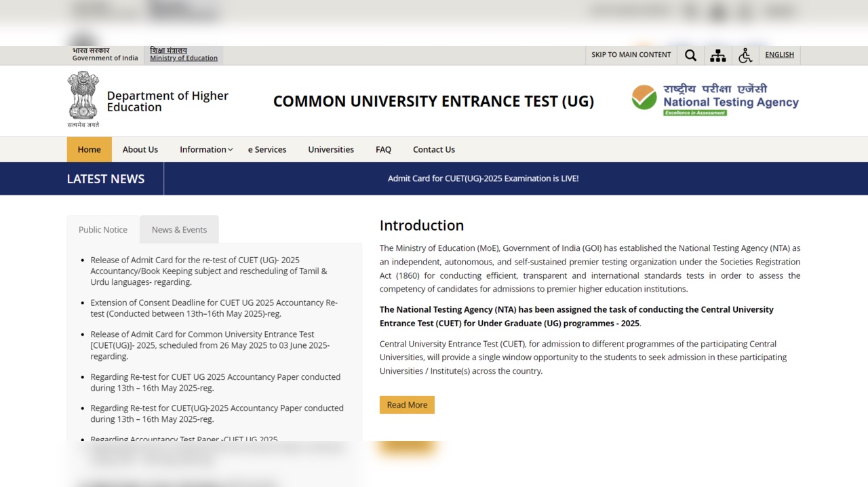Expand the Information menu chevron

pyautogui.click(x=231, y=150)
